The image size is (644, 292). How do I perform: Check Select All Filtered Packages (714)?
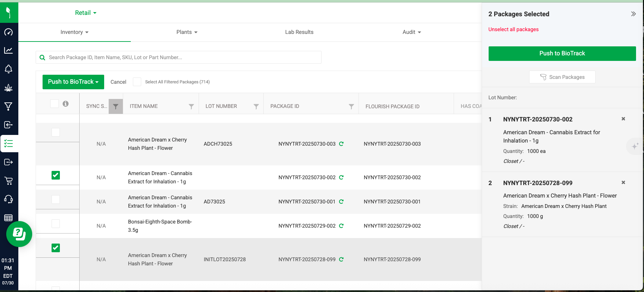[137, 82]
